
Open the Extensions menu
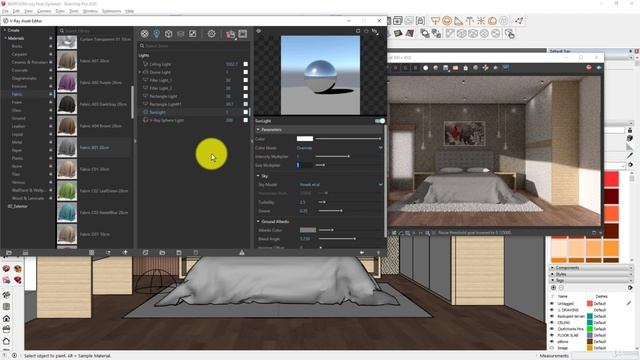[x=111, y=11]
